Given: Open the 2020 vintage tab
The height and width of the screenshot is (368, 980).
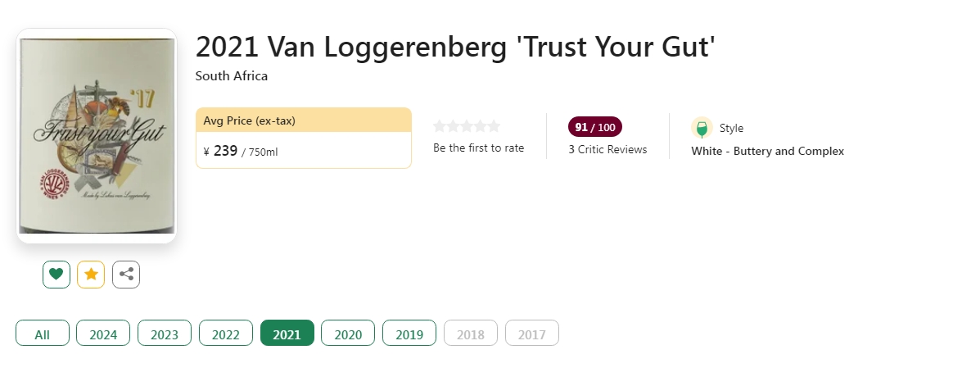Looking at the screenshot, I should click(348, 334).
